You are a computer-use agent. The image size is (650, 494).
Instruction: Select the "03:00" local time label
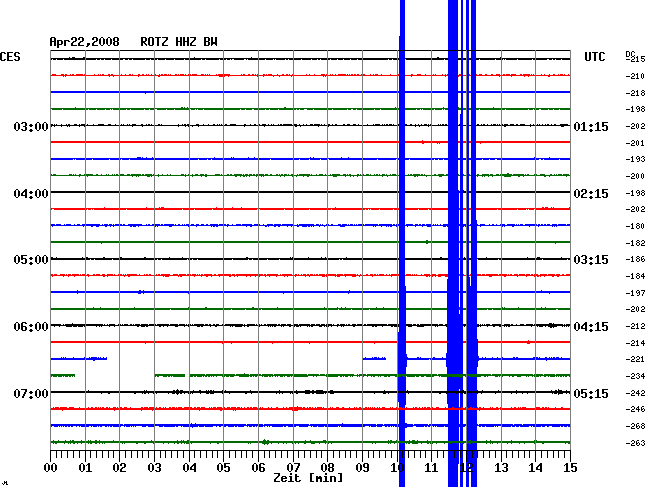[x=31, y=126]
